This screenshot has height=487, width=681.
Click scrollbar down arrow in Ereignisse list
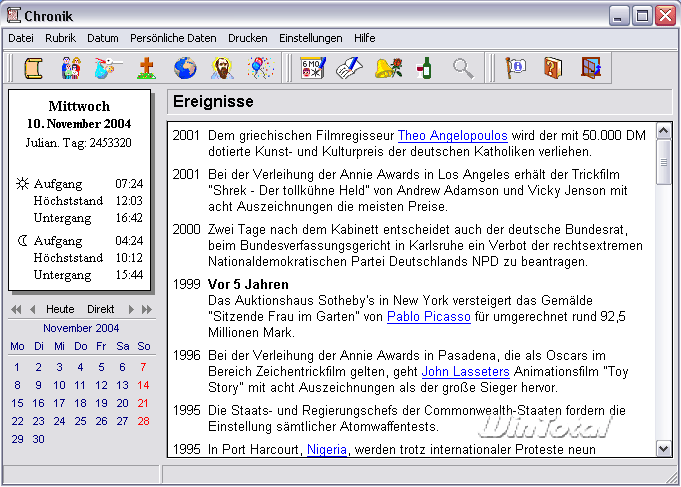(664, 449)
